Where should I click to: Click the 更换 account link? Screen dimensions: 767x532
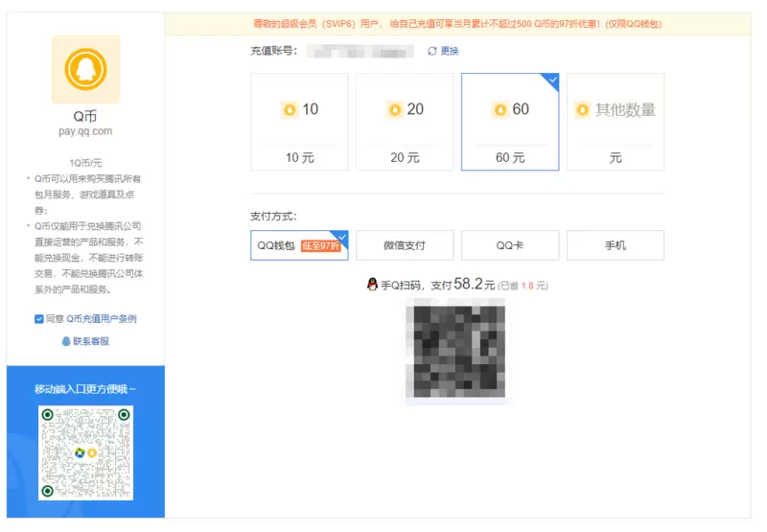450,51
